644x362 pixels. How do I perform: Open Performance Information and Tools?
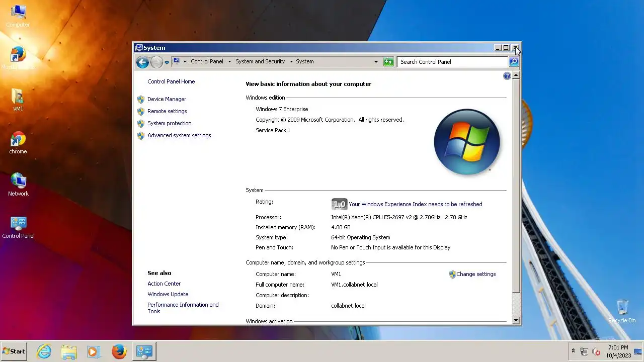click(x=183, y=308)
